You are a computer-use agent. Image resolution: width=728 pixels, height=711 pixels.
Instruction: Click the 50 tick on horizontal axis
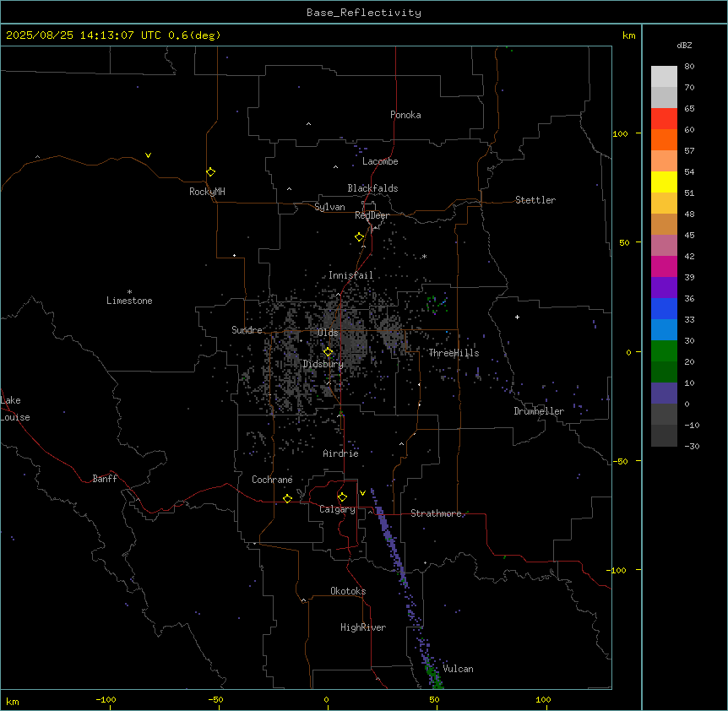(434, 699)
